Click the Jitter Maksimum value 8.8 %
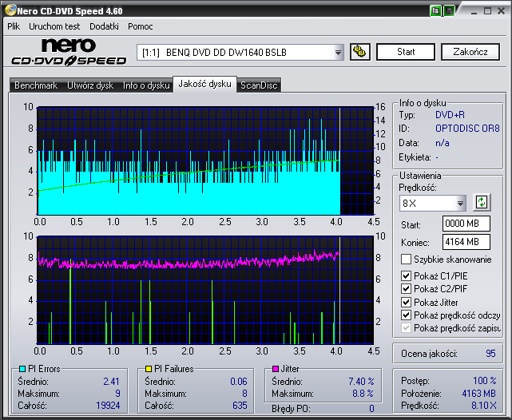Image resolution: width=512 pixels, height=420 pixels. [x=363, y=394]
